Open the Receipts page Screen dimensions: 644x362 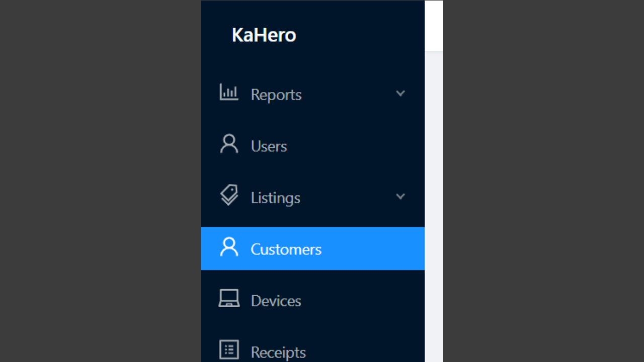313,347
